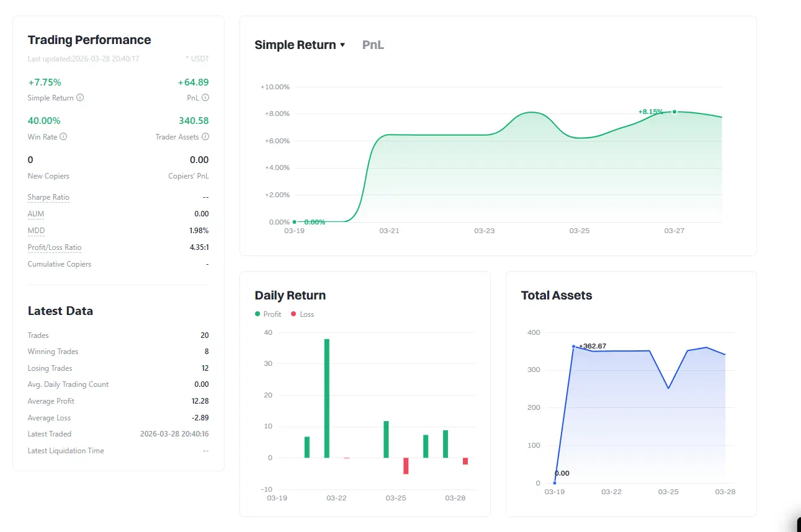
Task: Click the 0.00 starting point on Total Assets
Action: 555,482
